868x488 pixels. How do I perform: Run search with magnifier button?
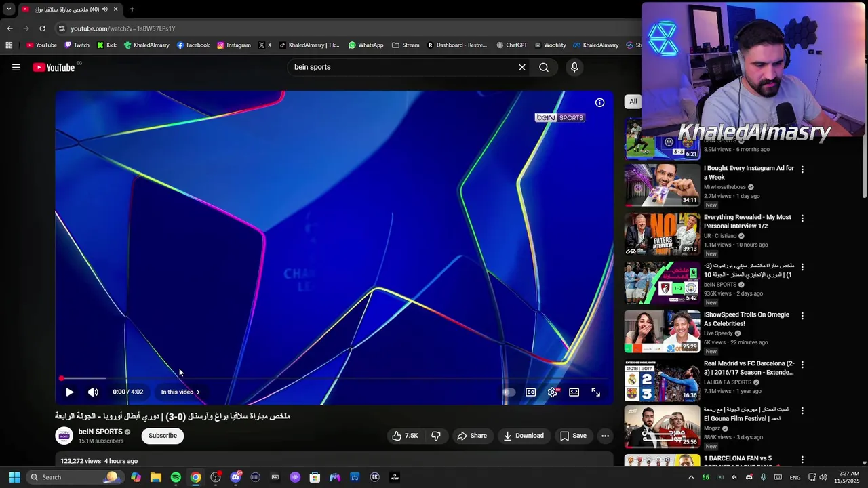pos(544,67)
